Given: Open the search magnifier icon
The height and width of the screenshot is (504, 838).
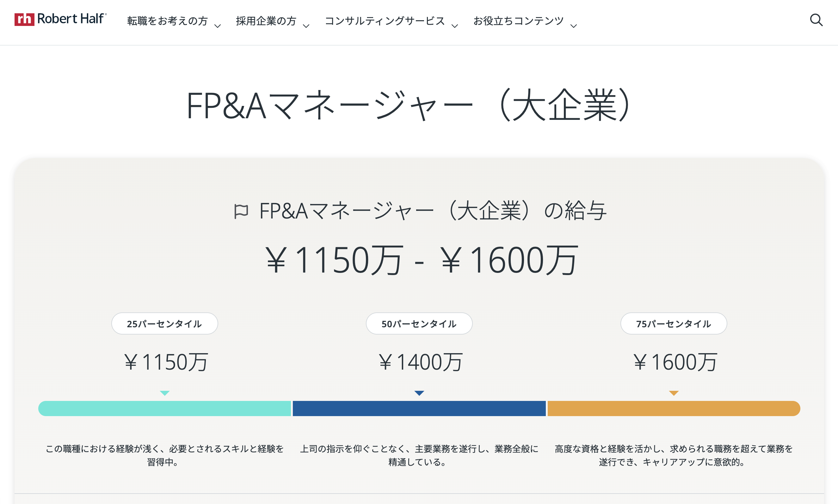Looking at the screenshot, I should (816, 20).
